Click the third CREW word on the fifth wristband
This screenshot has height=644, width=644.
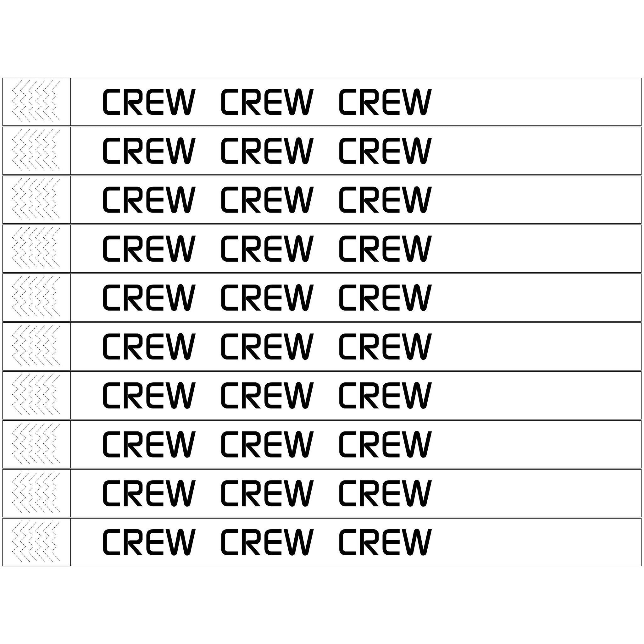pos(385,298)
